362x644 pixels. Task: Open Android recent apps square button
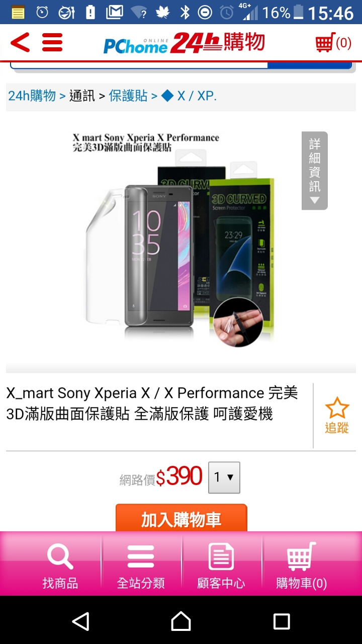pyautogui.click(x=282, y=621)
